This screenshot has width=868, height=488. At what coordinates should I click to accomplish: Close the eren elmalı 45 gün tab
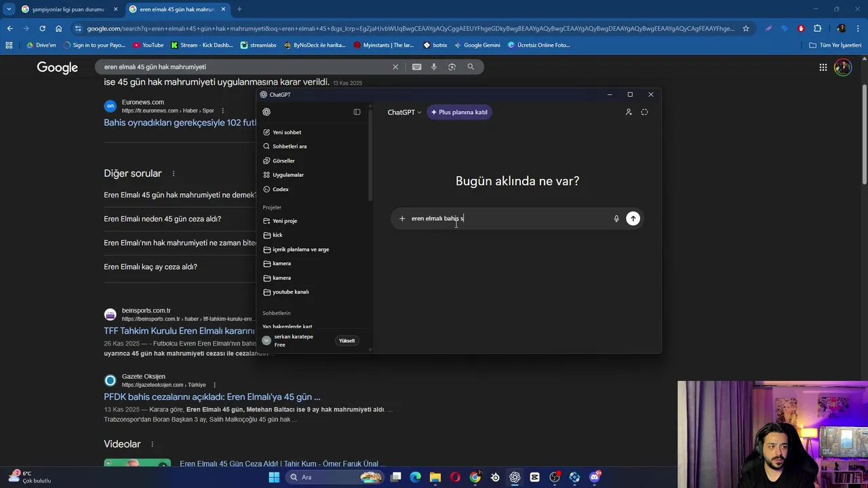[223, 9]
